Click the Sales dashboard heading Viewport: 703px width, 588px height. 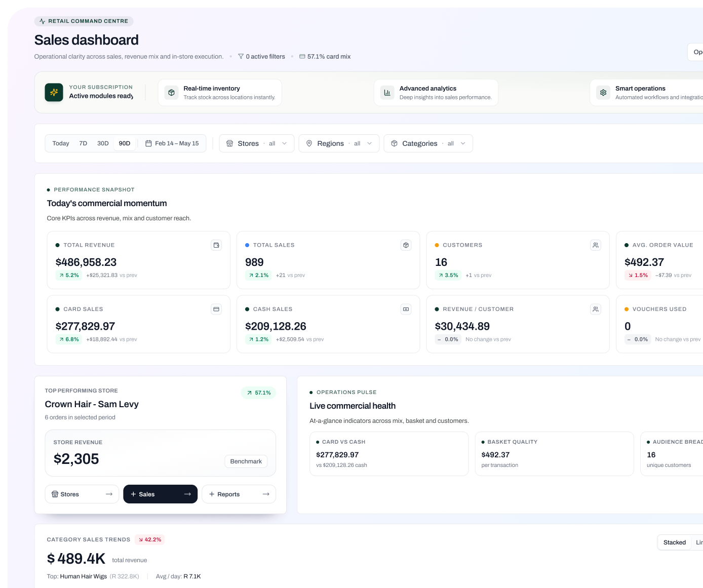[87, 40]
